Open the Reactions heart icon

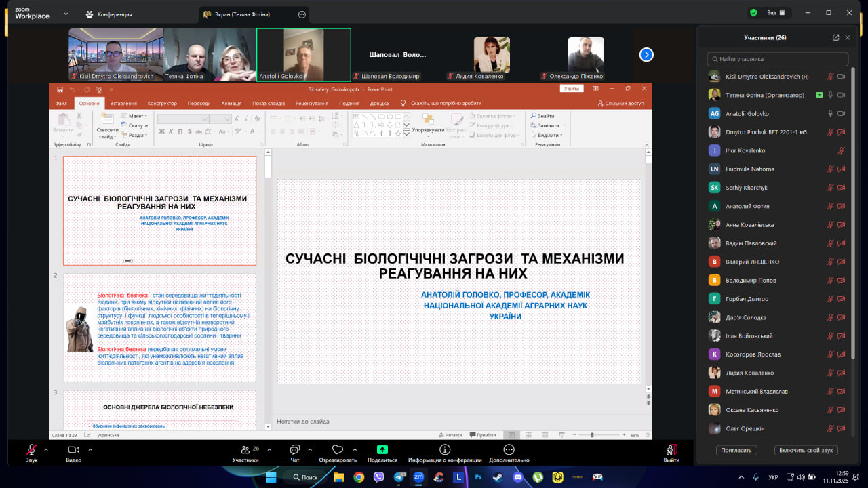click(338, 450)
